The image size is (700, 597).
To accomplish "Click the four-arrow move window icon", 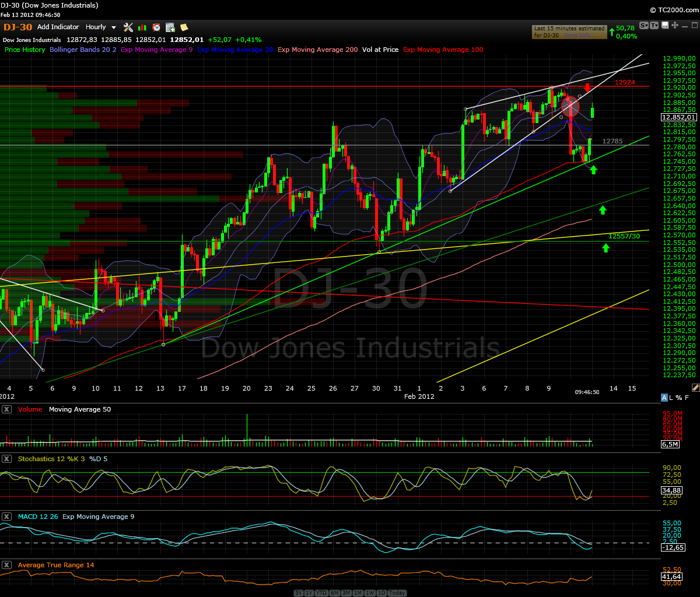I will [x=674, y=26].
